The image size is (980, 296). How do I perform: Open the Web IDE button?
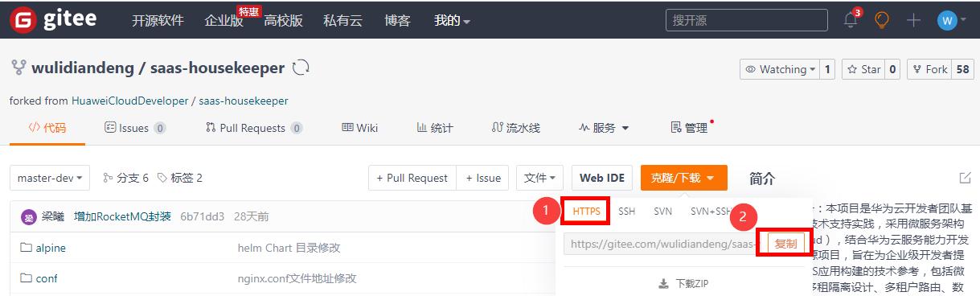coord(602,178)
